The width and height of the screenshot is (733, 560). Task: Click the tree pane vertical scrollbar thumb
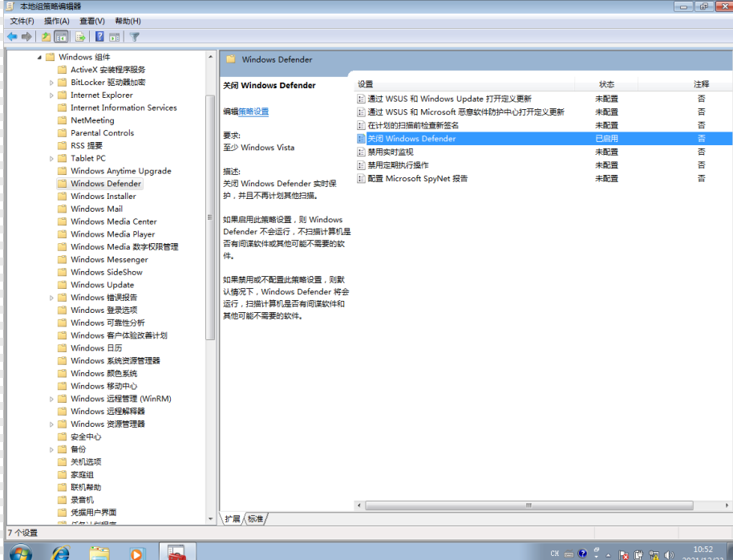tap(210, 217)
